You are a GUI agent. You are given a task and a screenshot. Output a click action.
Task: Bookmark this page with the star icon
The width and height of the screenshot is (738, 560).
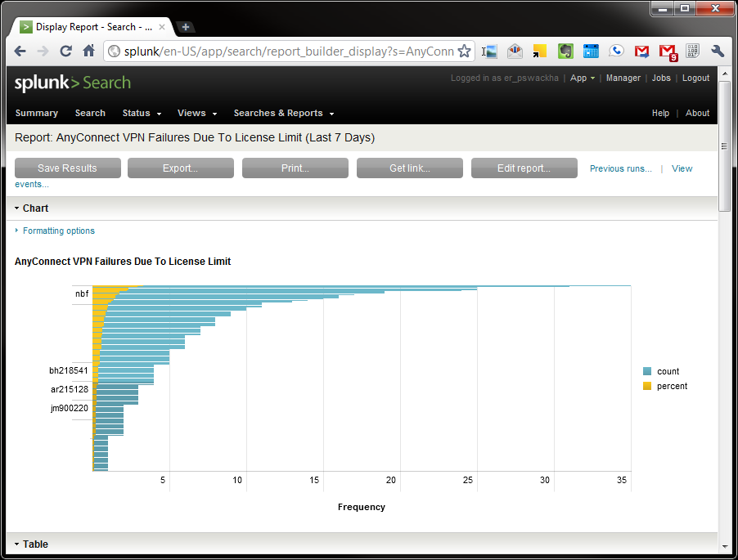click(x=465, y=51)
